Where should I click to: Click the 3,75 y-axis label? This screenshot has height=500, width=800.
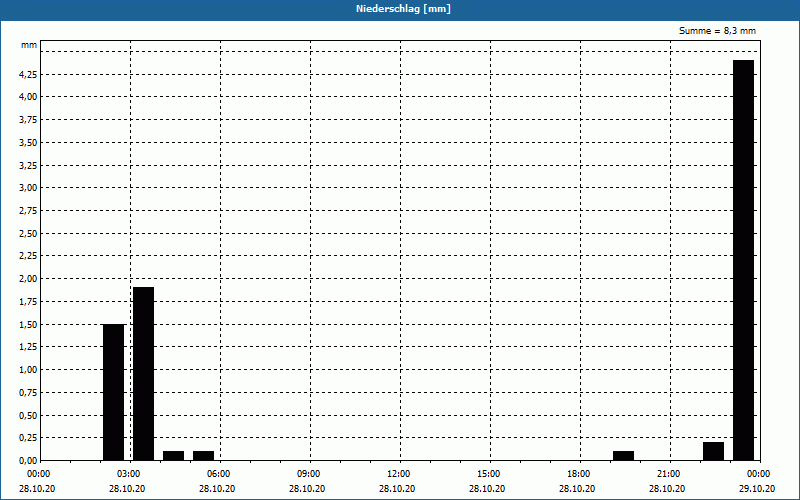click(28, 120)
